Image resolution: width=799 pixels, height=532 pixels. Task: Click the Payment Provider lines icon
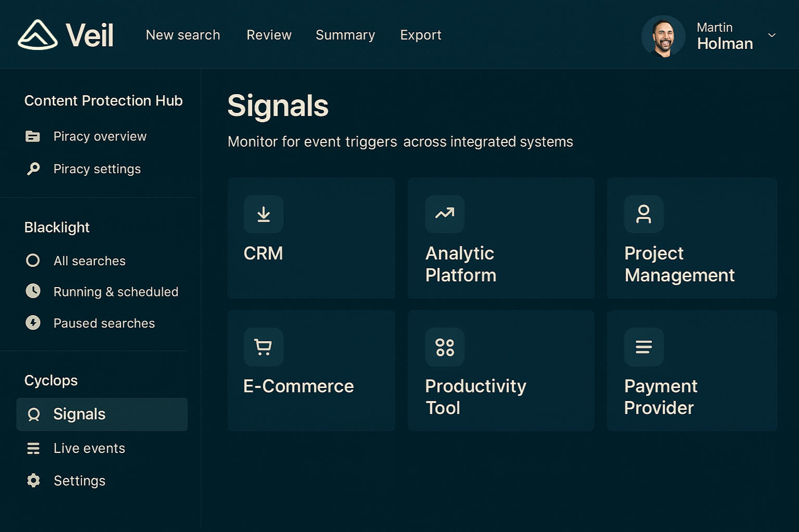(643, 347)
